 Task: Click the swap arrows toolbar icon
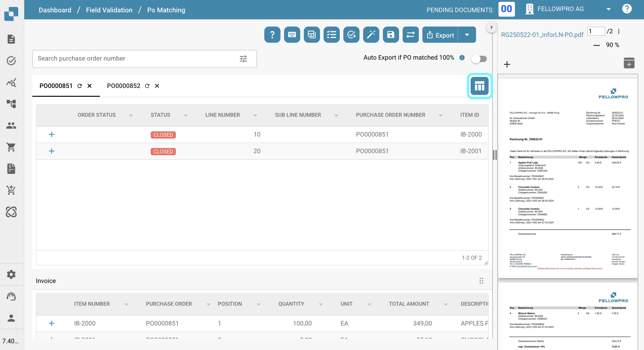click(410, 35)
